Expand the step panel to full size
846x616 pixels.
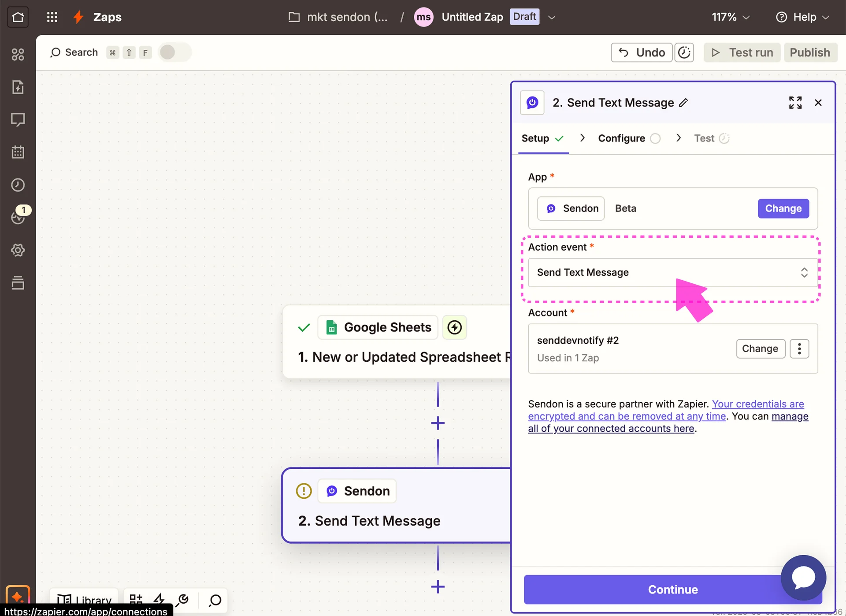(x=795, y=103)
